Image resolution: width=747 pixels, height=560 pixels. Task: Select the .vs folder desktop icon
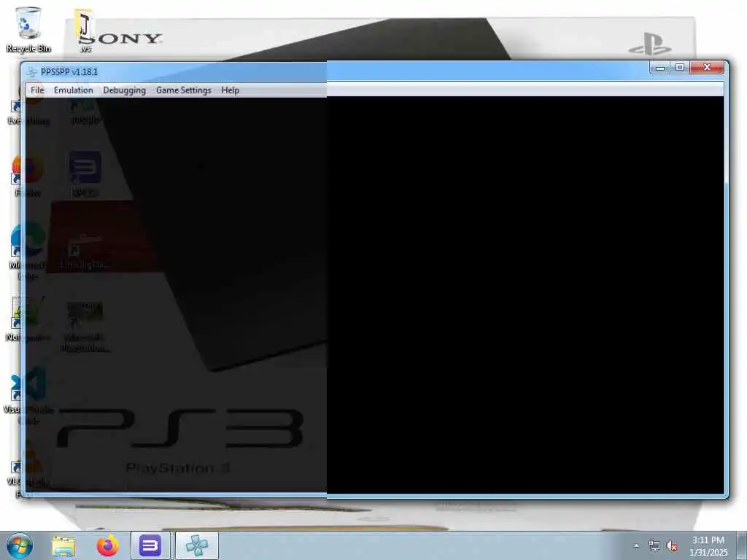[x=85, y=31]
